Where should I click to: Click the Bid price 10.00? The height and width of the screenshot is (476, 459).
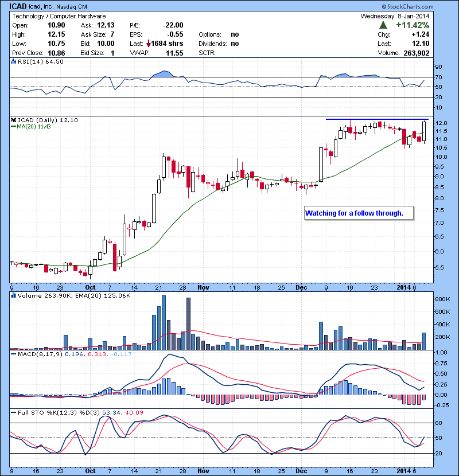106,44
